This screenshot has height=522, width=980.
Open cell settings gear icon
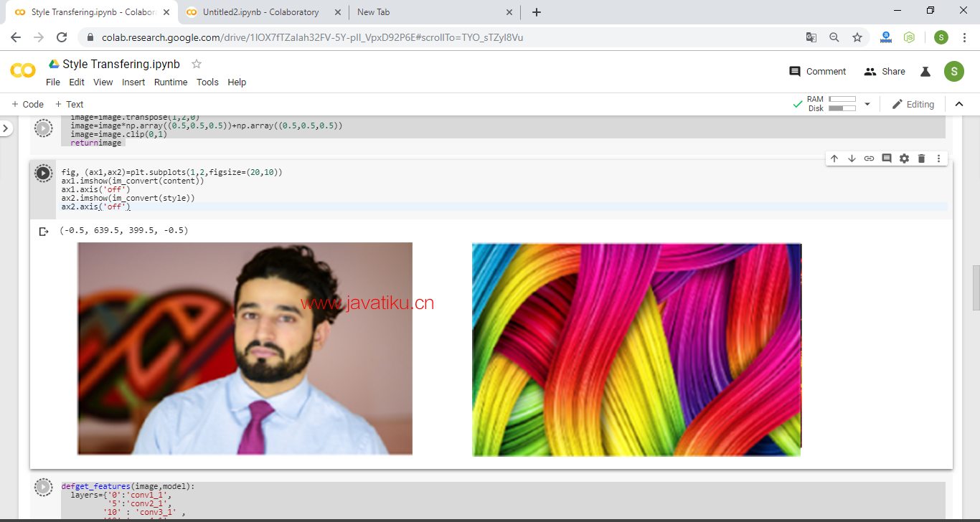pyautogui.click(x=904, y=158)
